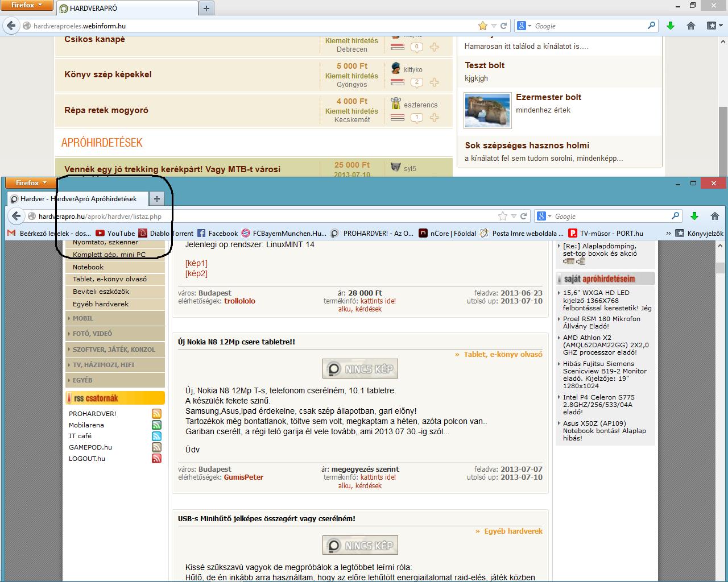Reload the page in the rear window
728x582 pixels.
coord(503,26)
